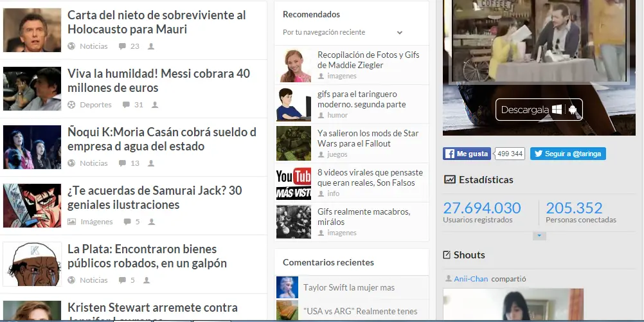
Task: Open Gifs realmente macabros post
Action: point(364,217)
